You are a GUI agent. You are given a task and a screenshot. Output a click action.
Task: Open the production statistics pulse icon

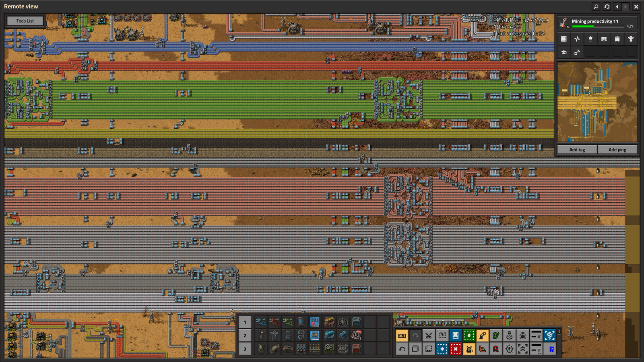577,39
